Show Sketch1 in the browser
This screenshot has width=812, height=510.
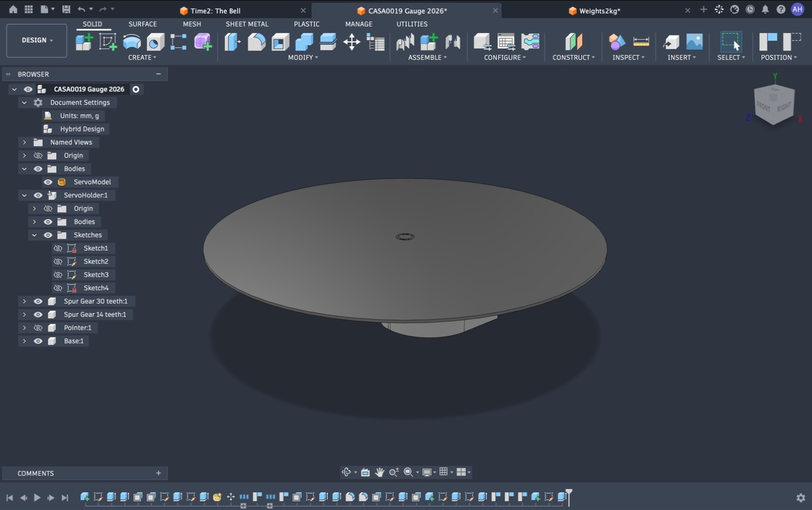coord(58,248)
